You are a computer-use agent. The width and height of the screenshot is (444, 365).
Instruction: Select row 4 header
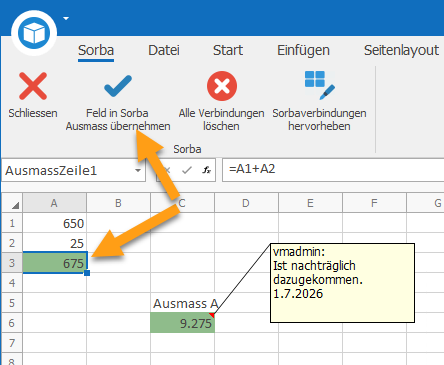point(12,283)
